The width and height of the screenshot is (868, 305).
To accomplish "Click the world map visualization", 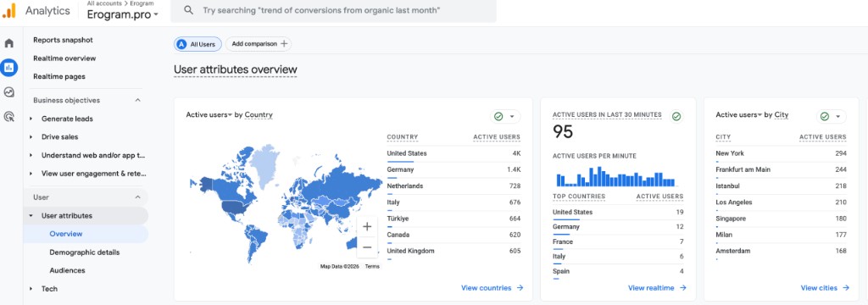I will 286,202.
